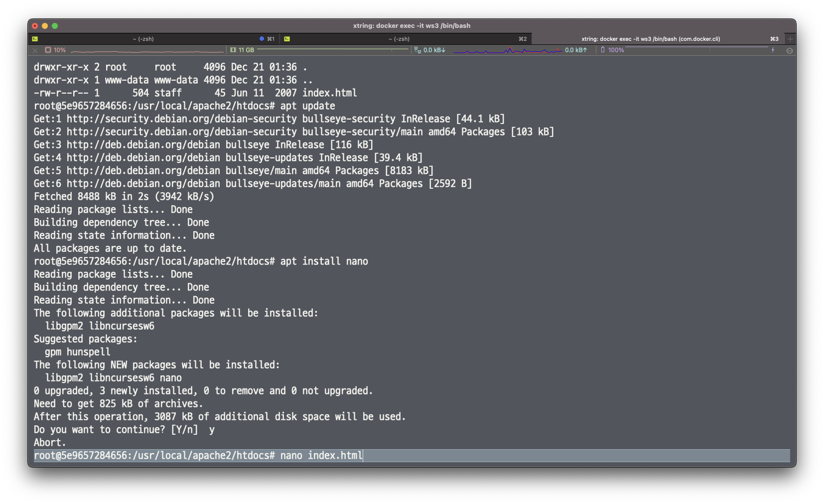
Task: Click the 100% battery readout
Action: [616, 50]
